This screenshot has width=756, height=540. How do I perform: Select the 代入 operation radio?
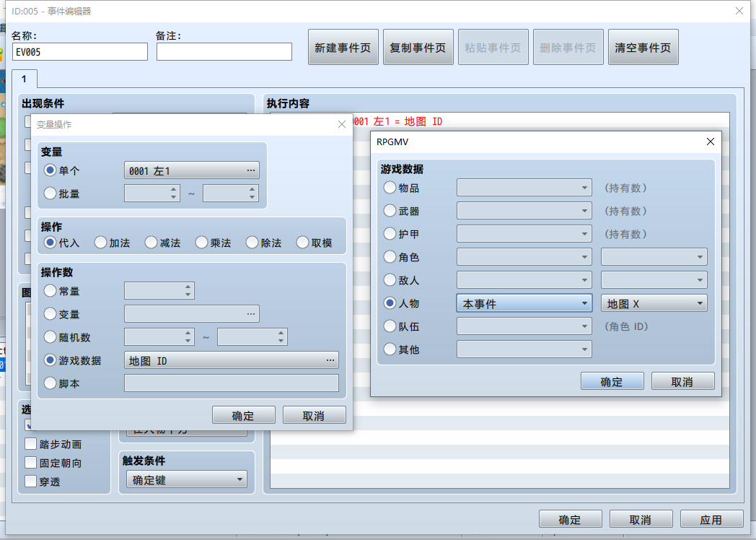[50, 243]
